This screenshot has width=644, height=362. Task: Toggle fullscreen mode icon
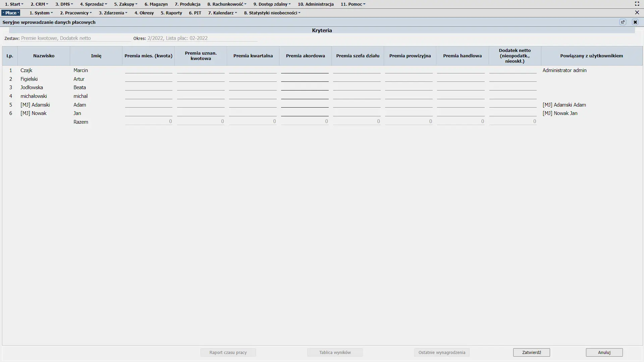pos(637,4)
